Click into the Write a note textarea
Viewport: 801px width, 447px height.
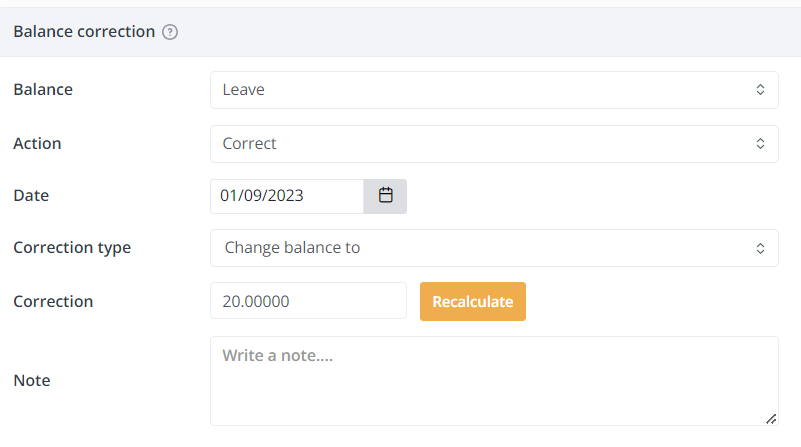(x=494, y=381)
